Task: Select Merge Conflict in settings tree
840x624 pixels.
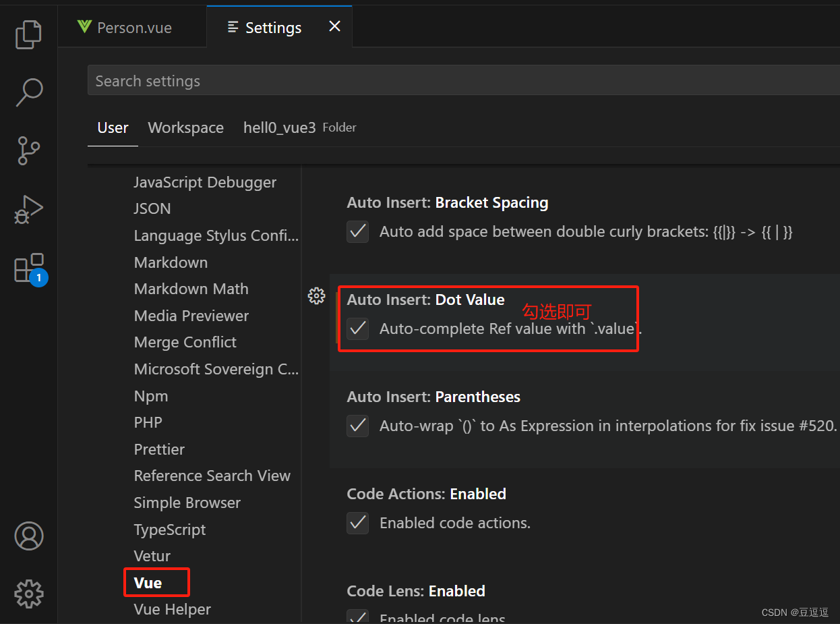Action: tap(185, 342)
